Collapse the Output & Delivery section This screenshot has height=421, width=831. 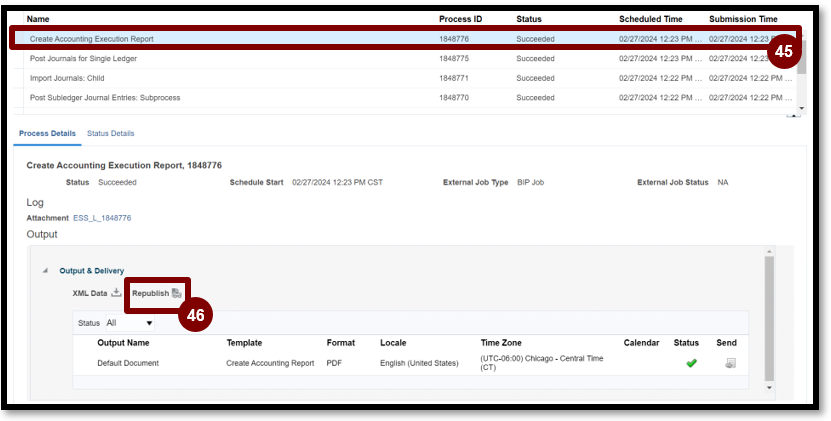click(x=46, y=271)
